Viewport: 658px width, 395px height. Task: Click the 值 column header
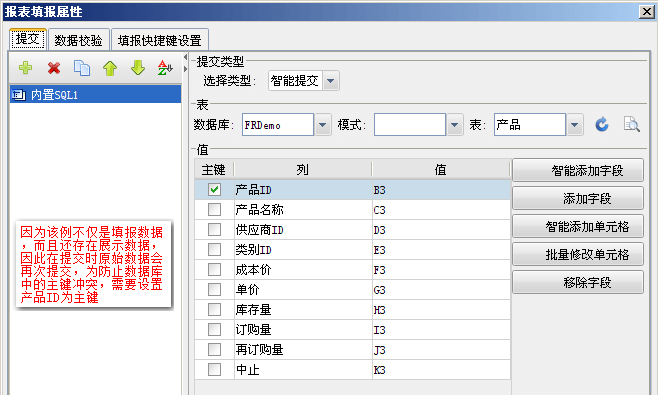pos(441,170)
